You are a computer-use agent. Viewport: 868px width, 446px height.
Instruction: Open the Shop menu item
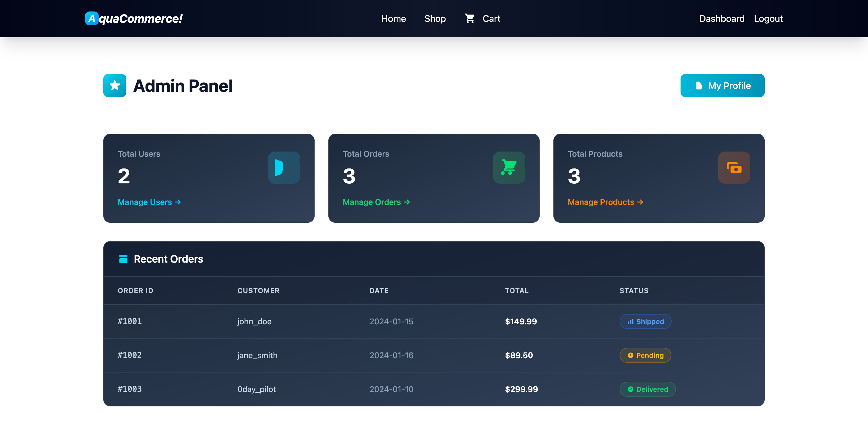click(x=435, y=19)
